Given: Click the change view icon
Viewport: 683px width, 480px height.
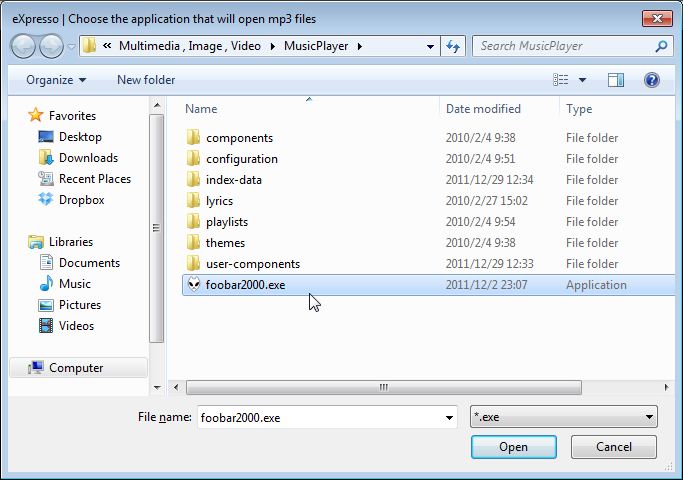Looking at the screenshot, I should pyautogui.click(x=561, y=80).
